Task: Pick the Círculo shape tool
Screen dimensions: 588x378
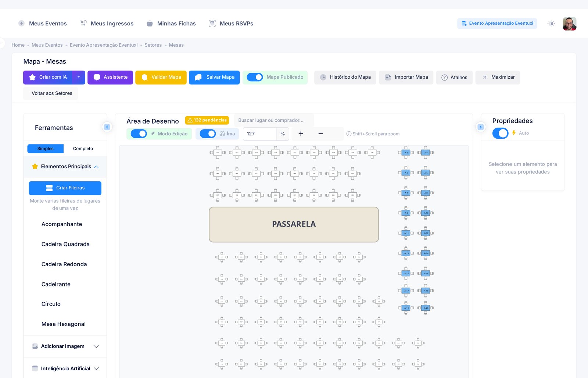Action: (x=51, y=304)
